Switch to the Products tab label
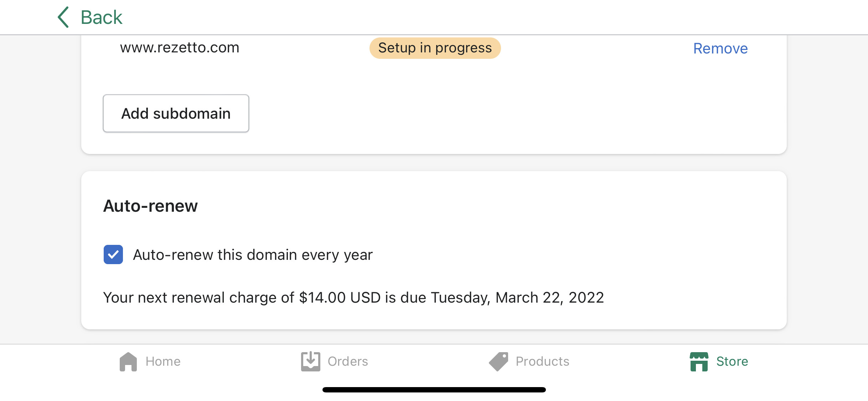The width and height of the screenshot is (868, 401). click(x=542, y=361)
